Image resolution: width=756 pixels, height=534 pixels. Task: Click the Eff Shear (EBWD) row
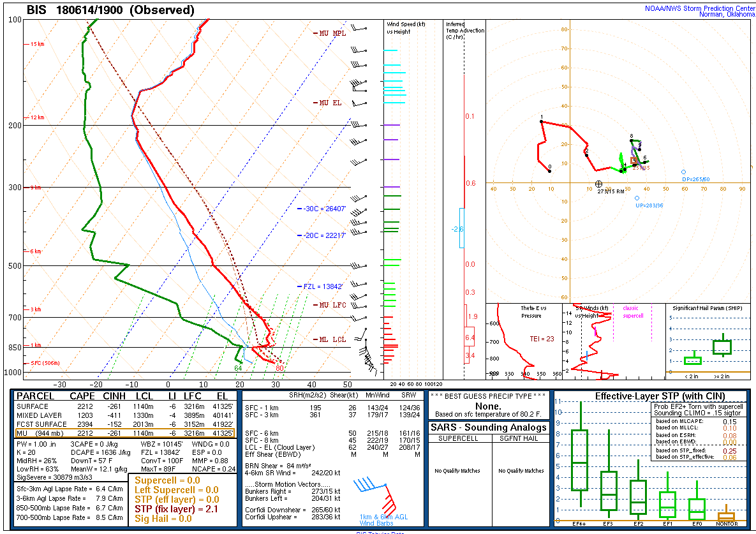tap(332, 454)
